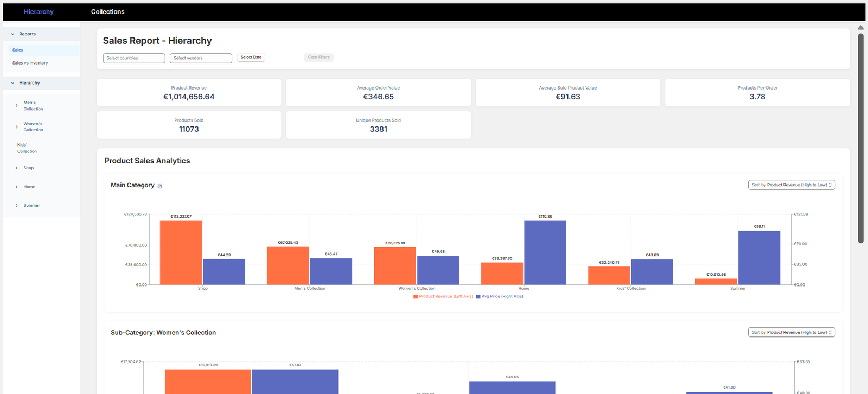Open the Sales vs Inventory report

[x=30, y=63]
